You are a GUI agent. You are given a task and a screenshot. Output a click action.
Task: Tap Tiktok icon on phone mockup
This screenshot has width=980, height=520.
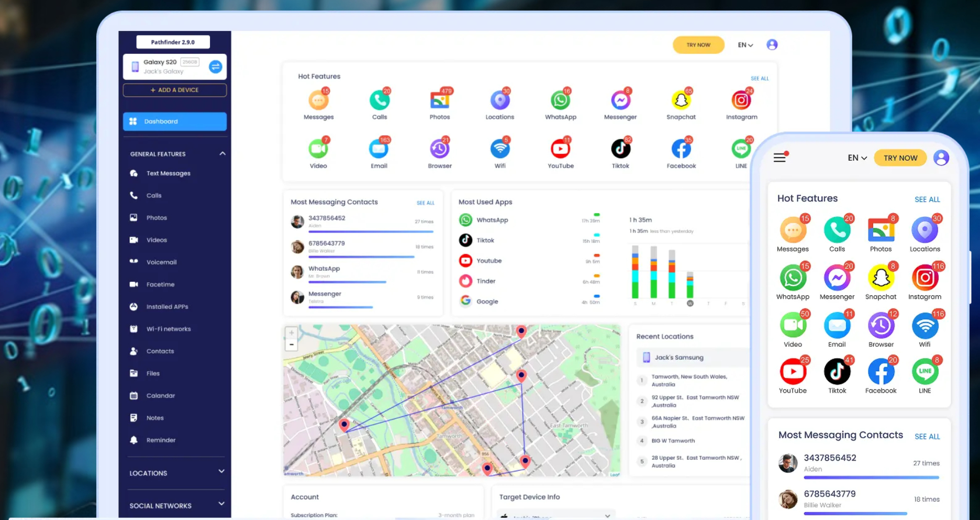tap(837, 372)
